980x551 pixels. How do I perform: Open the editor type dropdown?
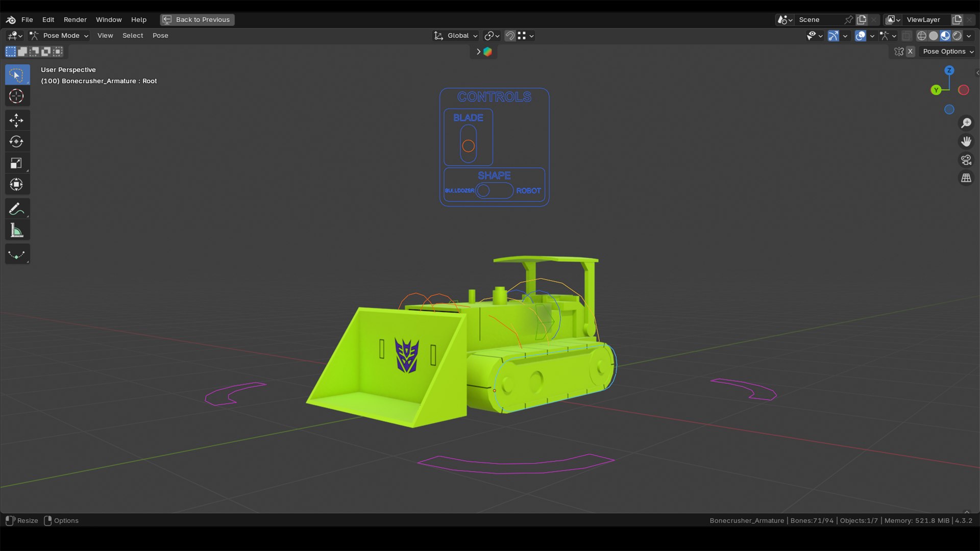point(15,36)
